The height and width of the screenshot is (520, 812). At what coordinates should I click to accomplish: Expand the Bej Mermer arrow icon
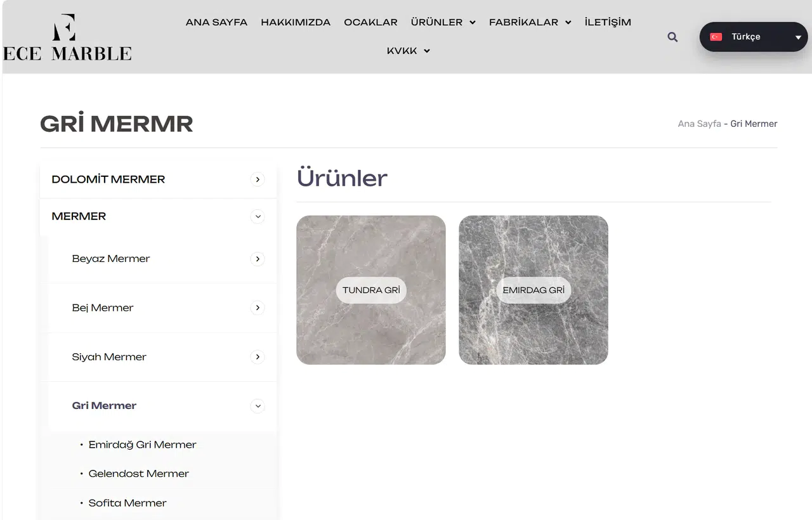258,308
